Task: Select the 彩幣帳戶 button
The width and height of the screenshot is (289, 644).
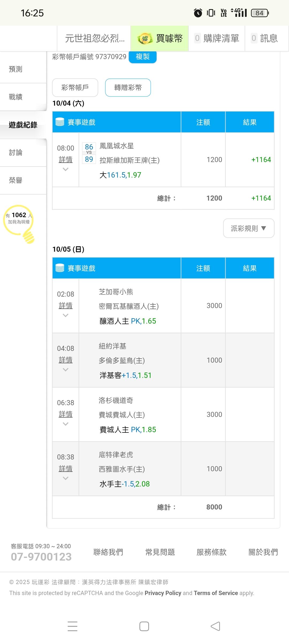Action: [x=75, y=87]
